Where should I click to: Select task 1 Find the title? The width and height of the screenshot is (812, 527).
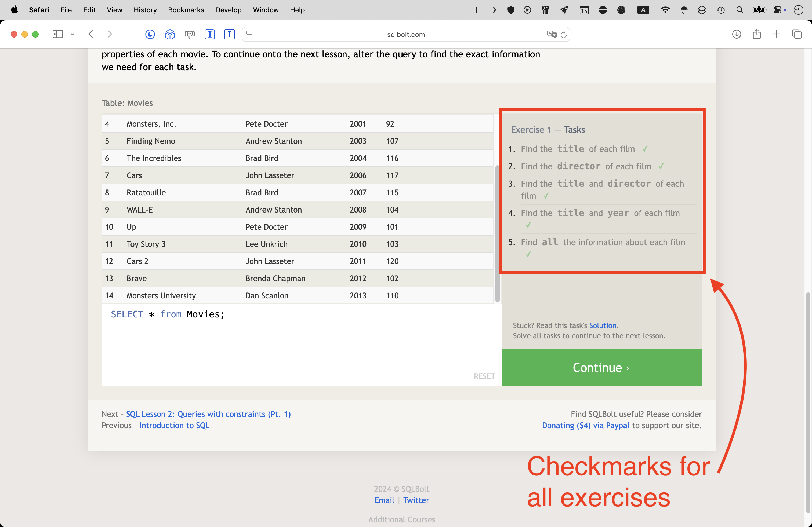click(x=577, y=149)
